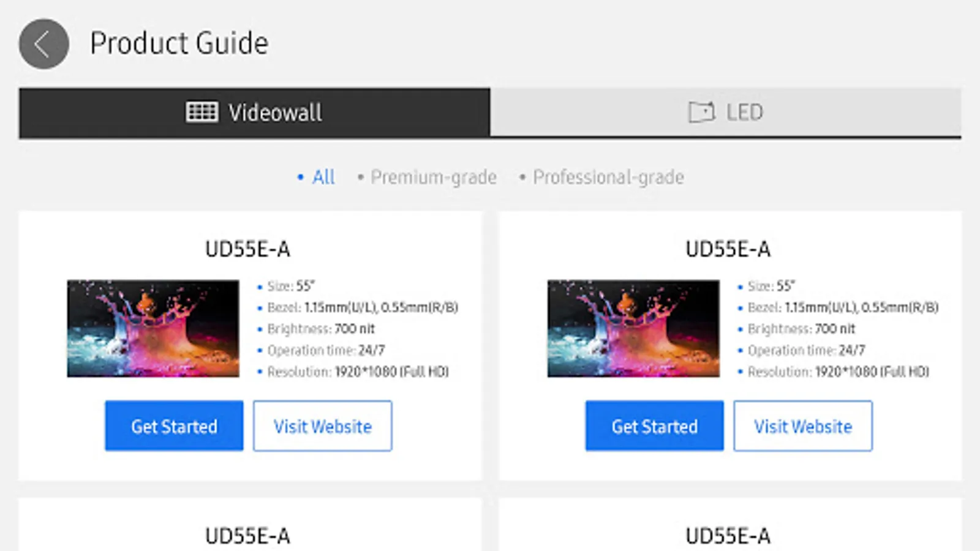980x551 pixels.
Task: Click the Product Guide page heading
Action: pos(179,43)
